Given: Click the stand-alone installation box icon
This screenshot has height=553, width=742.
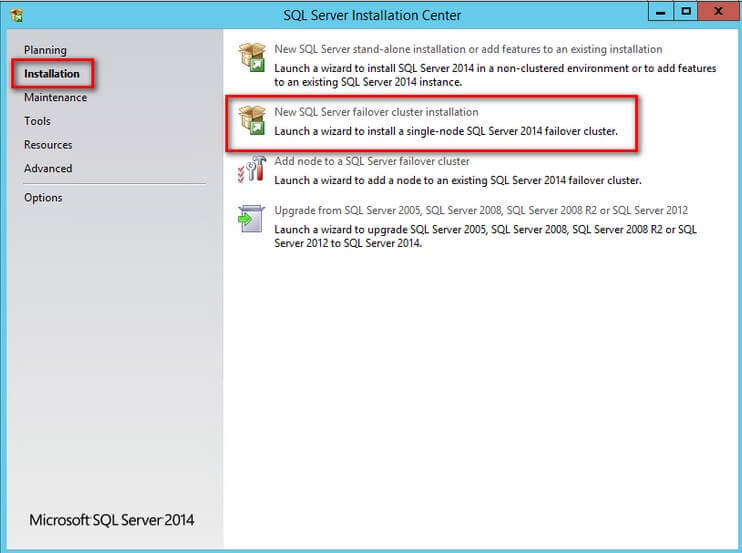Looking at the screenshot, I should click(252, 57).
